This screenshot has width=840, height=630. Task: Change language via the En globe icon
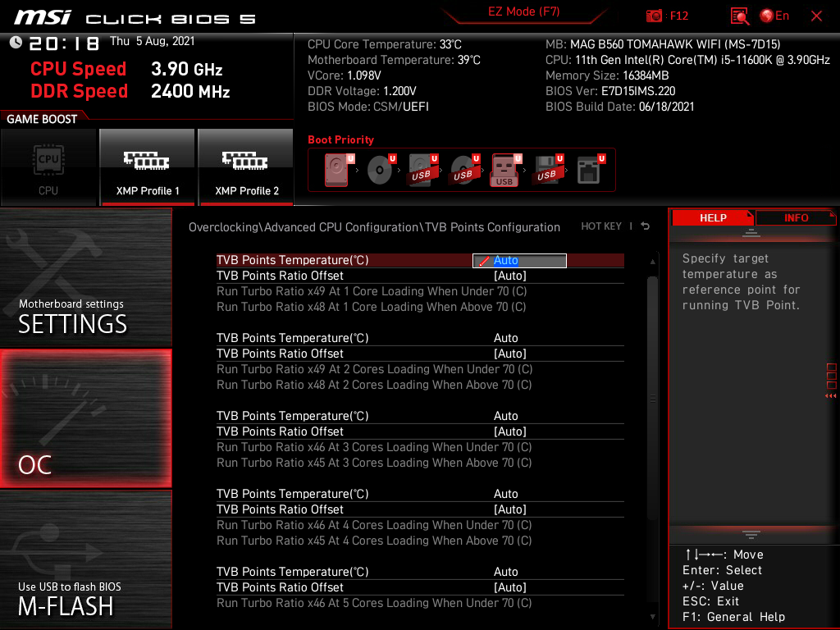774,16
